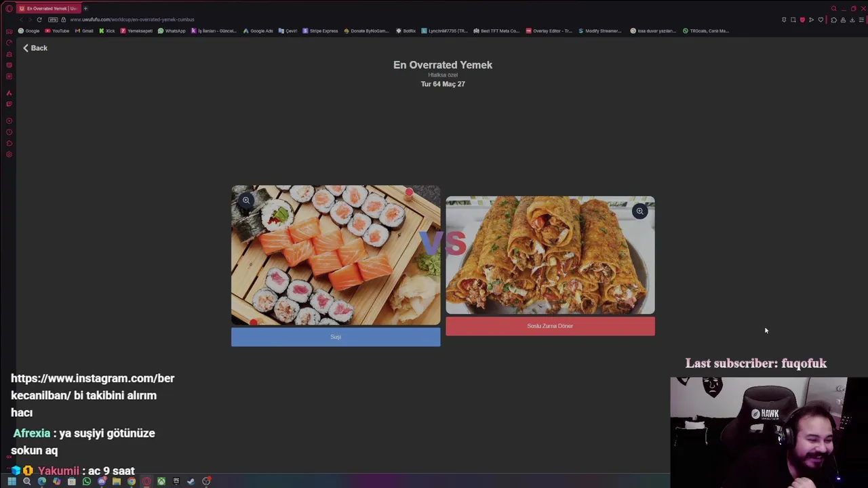Open the Opera main menu icon
The height and width of the screenshot is (488, 868).
[x=9, y=9]
